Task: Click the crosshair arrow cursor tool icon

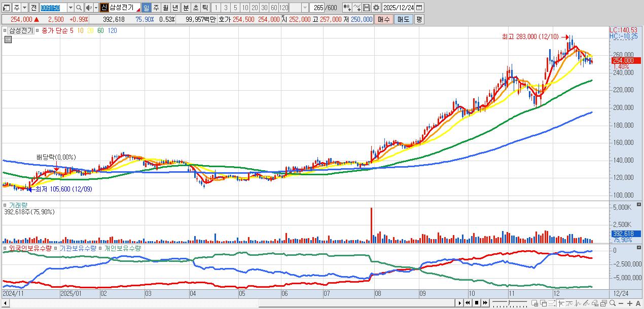Action: tap(561, 303)
